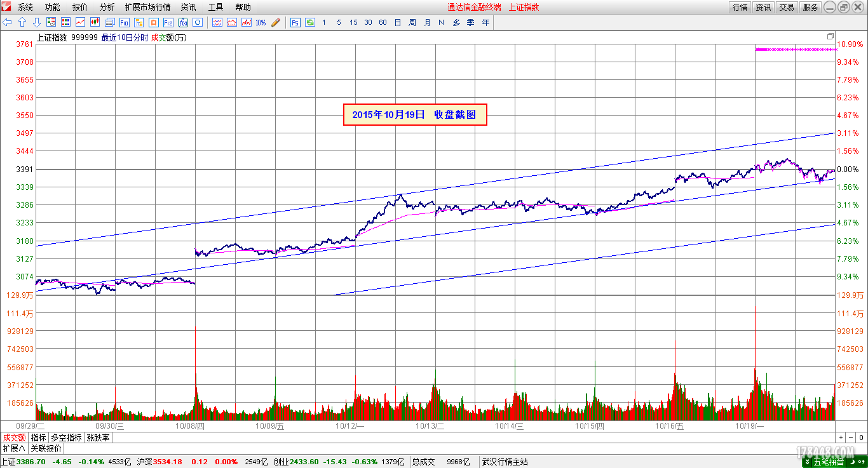The width and height of the screenshot is (868, 468).
Task: Click the checklist report toolbar icon
Action: (x=51, y=22)
